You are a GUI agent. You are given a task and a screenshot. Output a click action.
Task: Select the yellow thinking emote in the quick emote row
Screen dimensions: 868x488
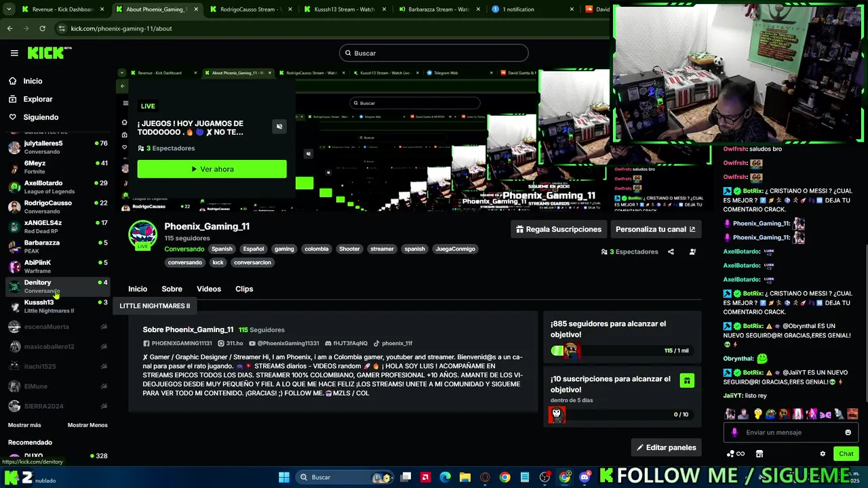pos(757,413)
